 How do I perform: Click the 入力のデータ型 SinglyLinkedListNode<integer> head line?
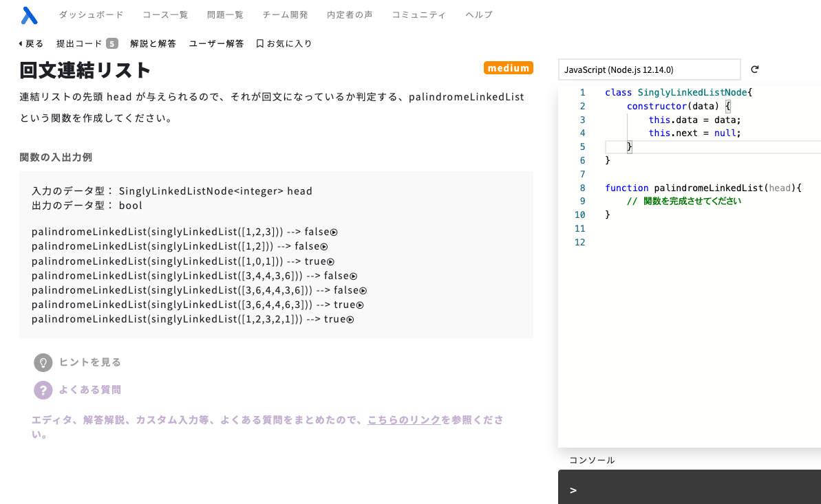(x=172, y=191)
